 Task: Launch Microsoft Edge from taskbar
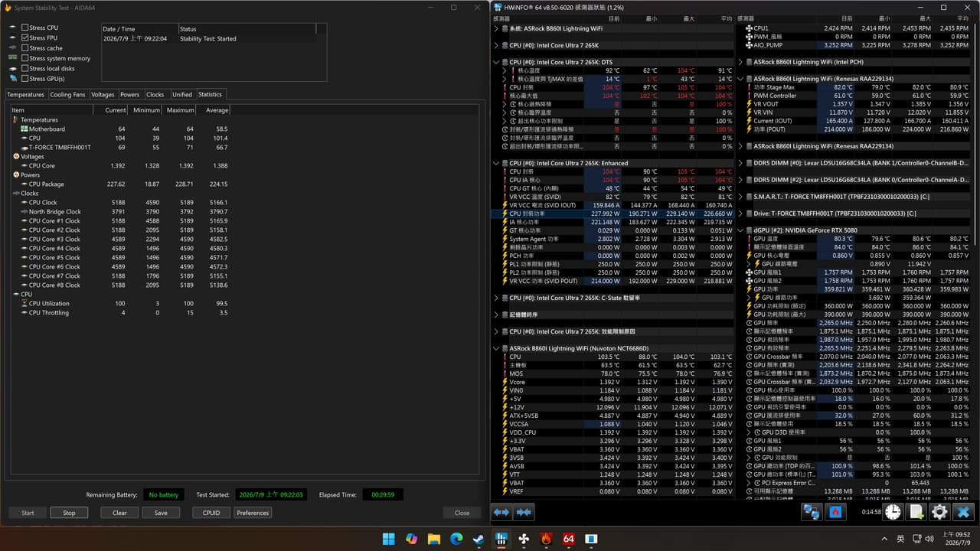(x=456, y=539)
